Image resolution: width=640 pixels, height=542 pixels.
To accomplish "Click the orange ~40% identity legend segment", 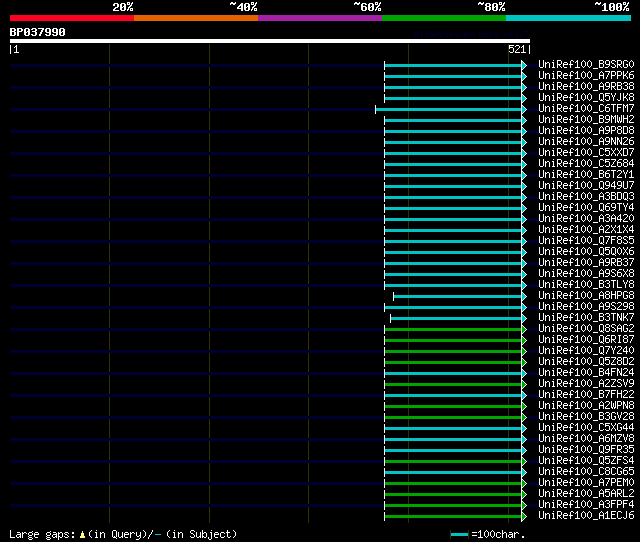I will tap(196, 18).
